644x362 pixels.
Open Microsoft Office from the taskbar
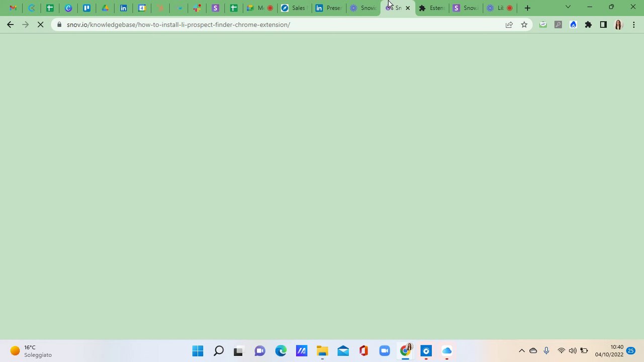364,351
